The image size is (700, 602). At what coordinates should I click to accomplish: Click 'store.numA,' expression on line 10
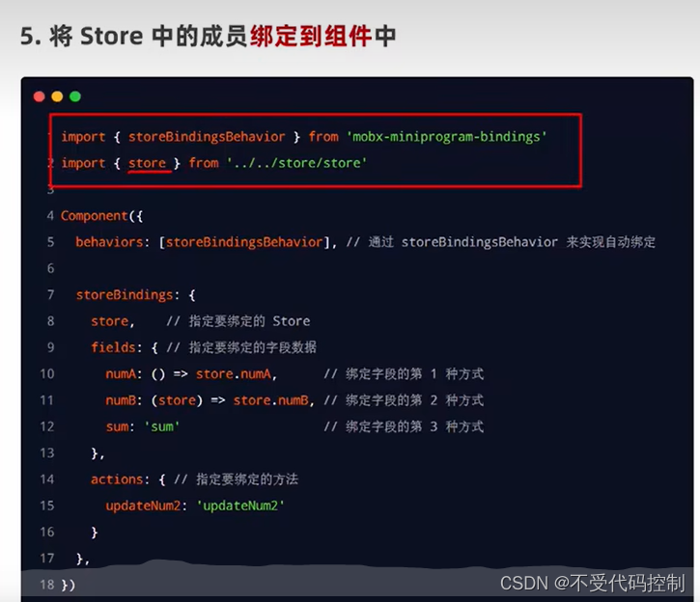[237, 373]
